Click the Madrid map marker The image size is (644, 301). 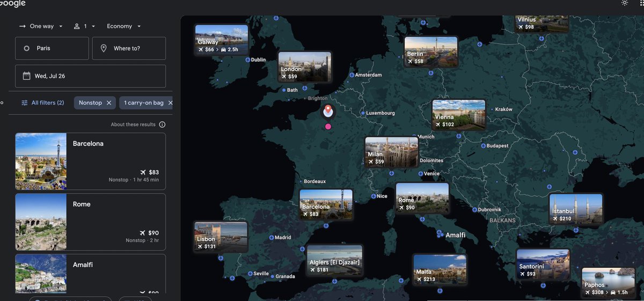tap(272, 238)
